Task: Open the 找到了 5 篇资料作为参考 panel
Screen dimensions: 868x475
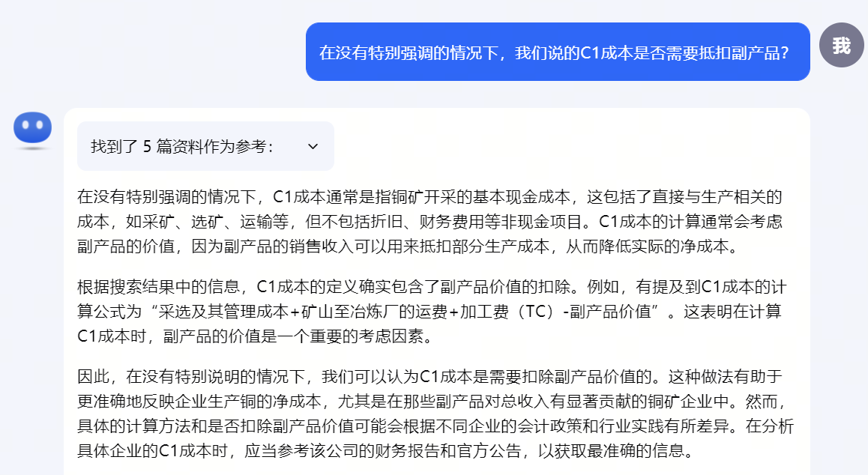Action: coord(205,146)
